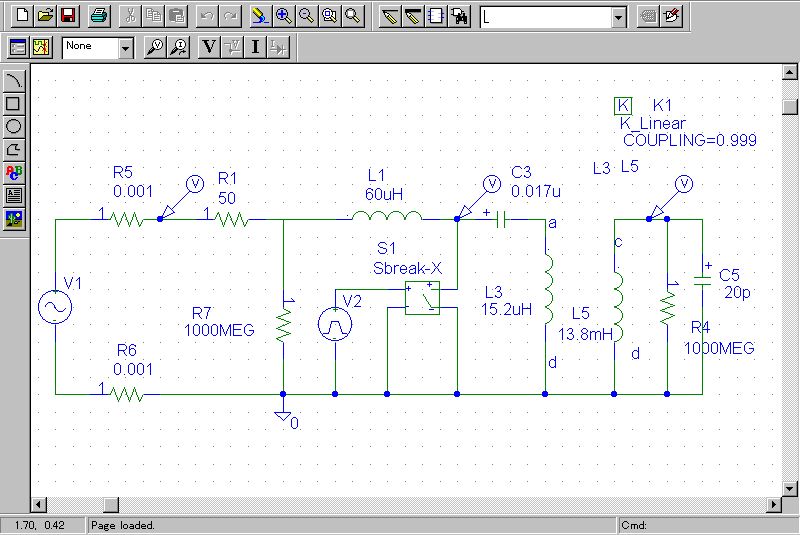Open the 'None' marker color dropdown

[125, 47]
